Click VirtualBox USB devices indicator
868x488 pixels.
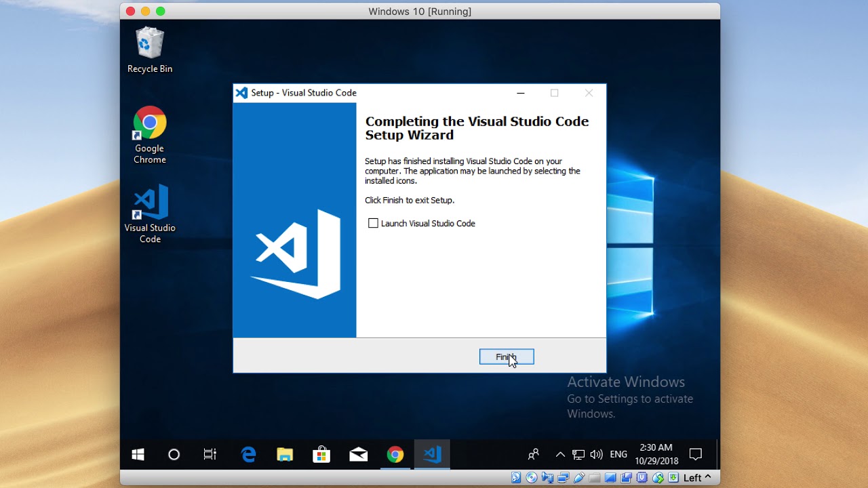[579, 478]
